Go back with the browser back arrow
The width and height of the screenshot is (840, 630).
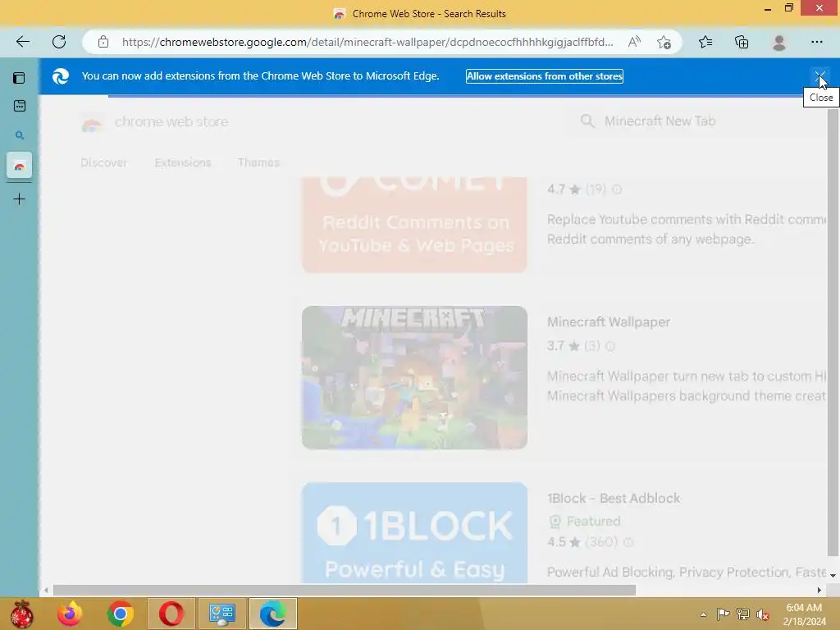click(x=22, y=42)
